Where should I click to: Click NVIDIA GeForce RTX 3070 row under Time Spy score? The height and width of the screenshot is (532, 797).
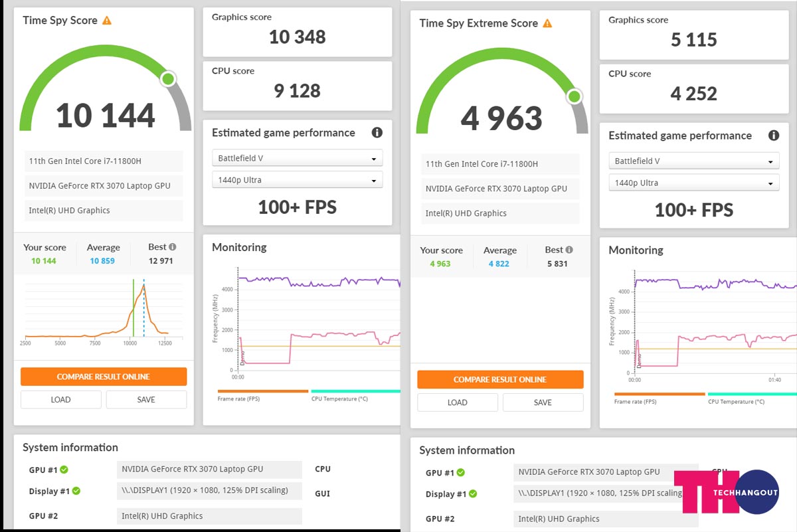104,186
